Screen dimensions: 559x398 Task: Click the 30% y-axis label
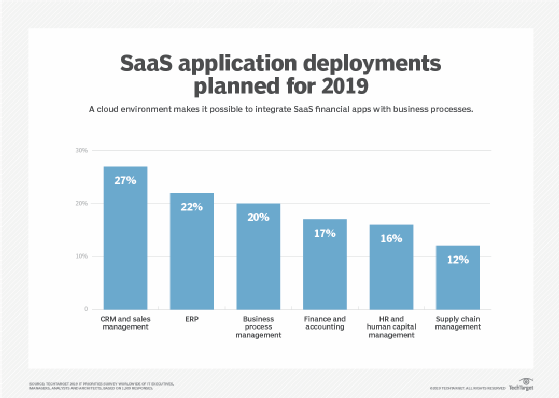tap(82, 150)
